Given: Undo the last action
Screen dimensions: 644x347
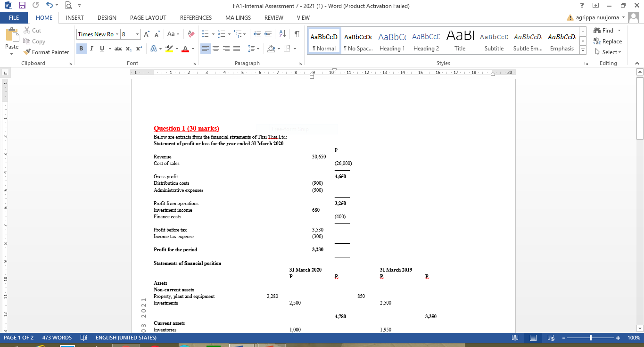Looking at the screenshot, I should [50, 6].
